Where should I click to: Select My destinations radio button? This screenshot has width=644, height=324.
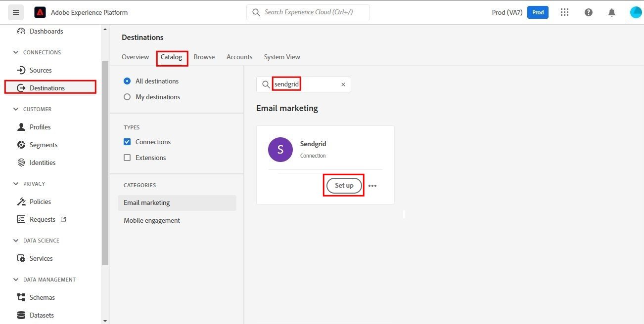tap(127, 97)
